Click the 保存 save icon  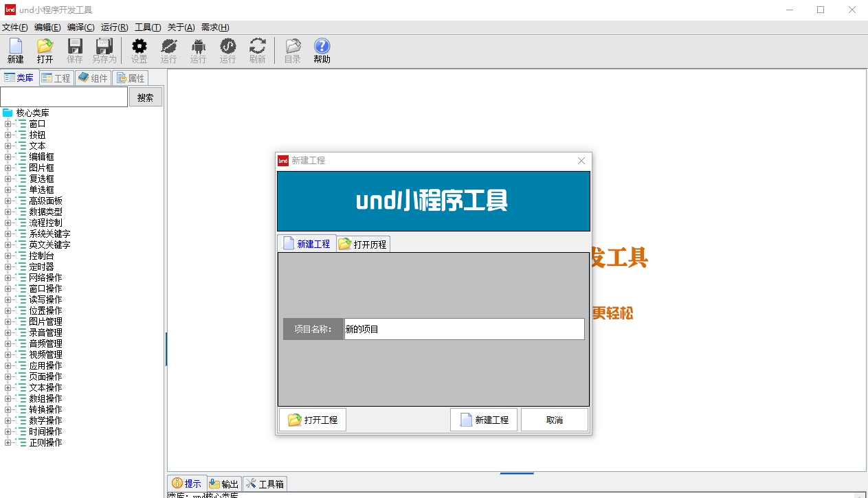click(74, 50)
